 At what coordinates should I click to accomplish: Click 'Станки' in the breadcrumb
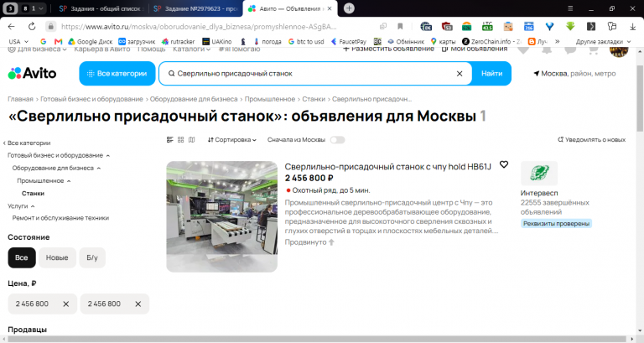point(314,99)
